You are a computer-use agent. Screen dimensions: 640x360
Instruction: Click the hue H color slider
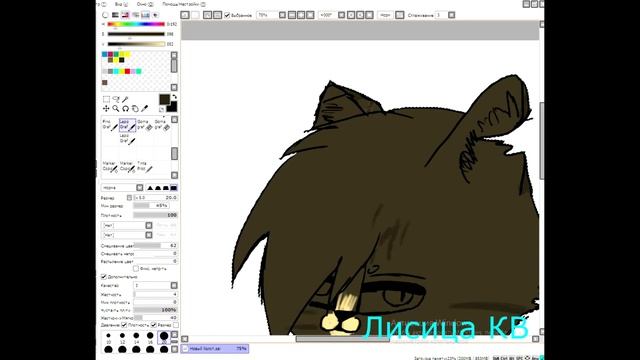coord(136,24)
